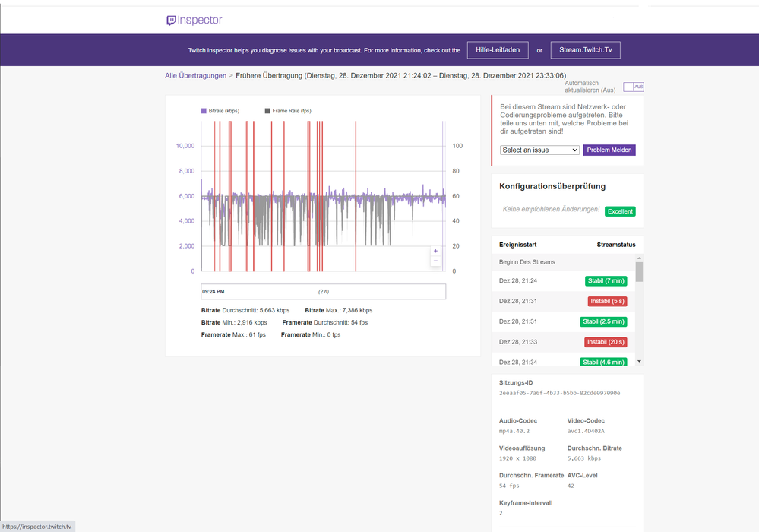Screen dimensions: 759x532
Task: Click the Sitzungs-ID session value
Action: point(559,393)
